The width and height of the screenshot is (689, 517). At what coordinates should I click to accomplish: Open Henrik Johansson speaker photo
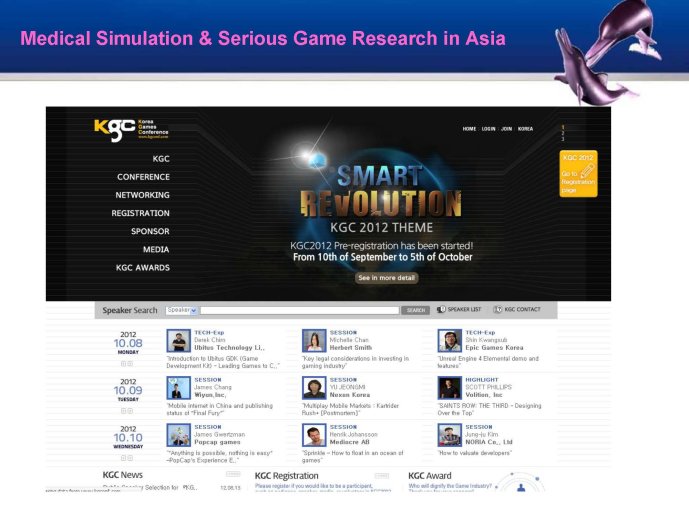pyautogui.click(x=314, y=435)
